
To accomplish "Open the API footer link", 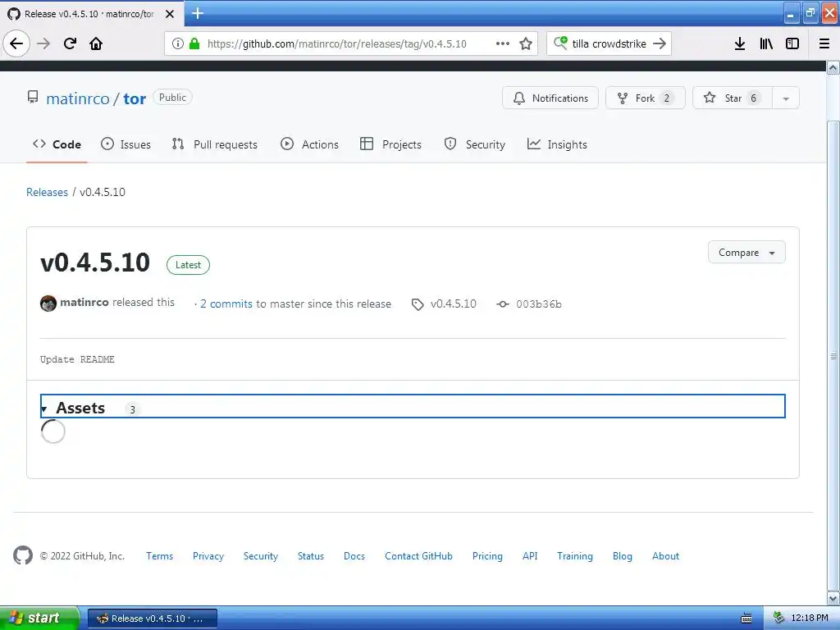I will click(530, 556).
